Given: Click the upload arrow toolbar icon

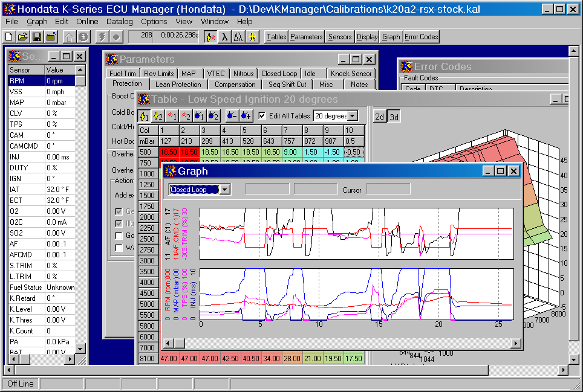Looking at the screenshot, I should pyautogui.click(x=70, y=37).
